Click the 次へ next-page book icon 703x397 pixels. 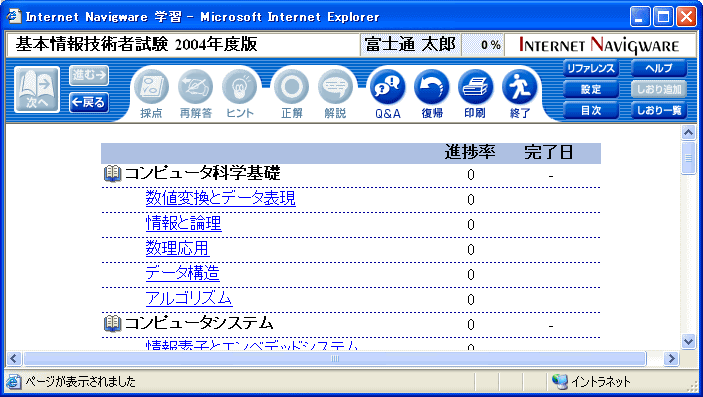(x=37, y=90)
